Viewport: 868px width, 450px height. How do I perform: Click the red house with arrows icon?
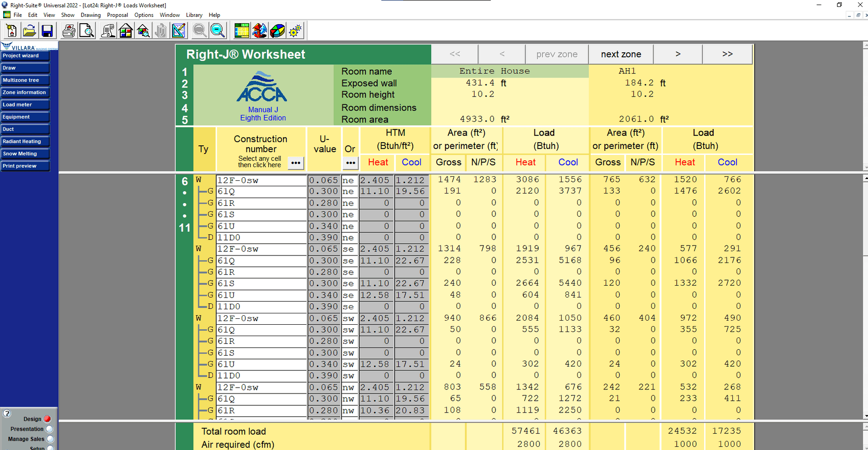[x=260, y=31]
